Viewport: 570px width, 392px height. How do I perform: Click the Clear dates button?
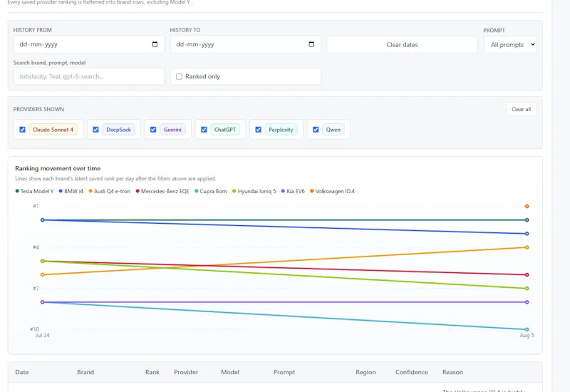pyautogui.click(x=402, y=45)
